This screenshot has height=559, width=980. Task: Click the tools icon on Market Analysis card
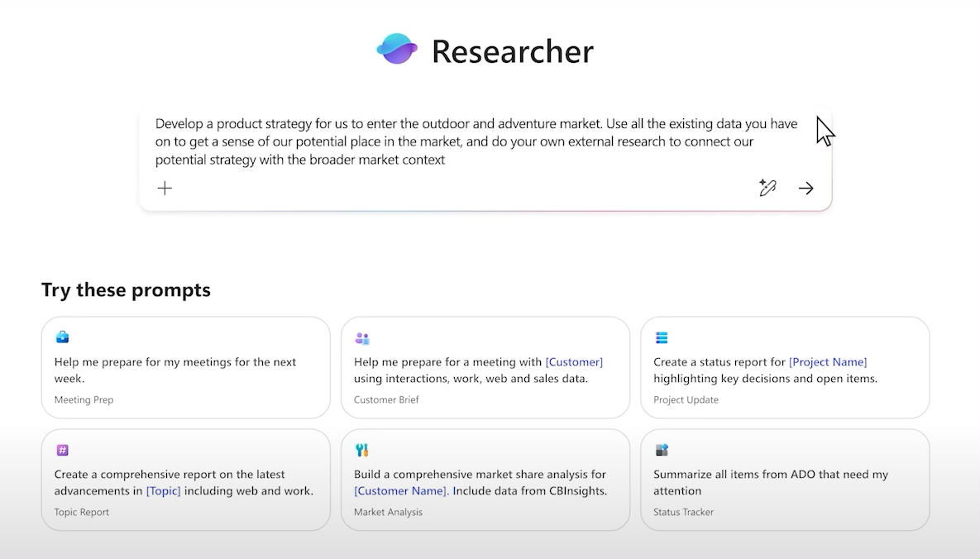click(x=362, y=450)
